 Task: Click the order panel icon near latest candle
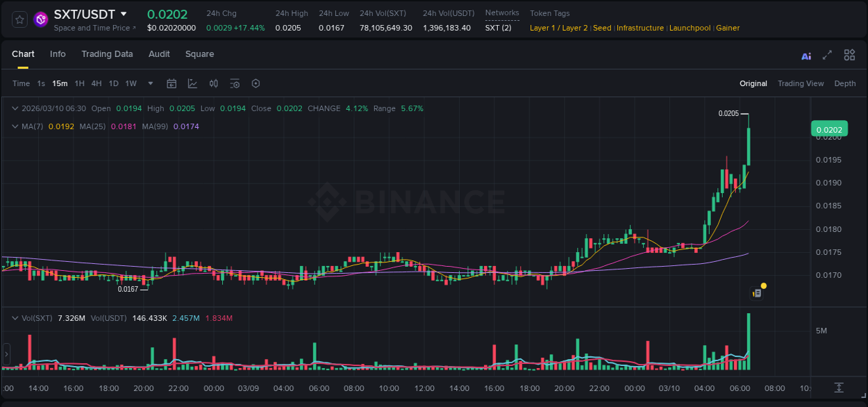tap(756, 293)
